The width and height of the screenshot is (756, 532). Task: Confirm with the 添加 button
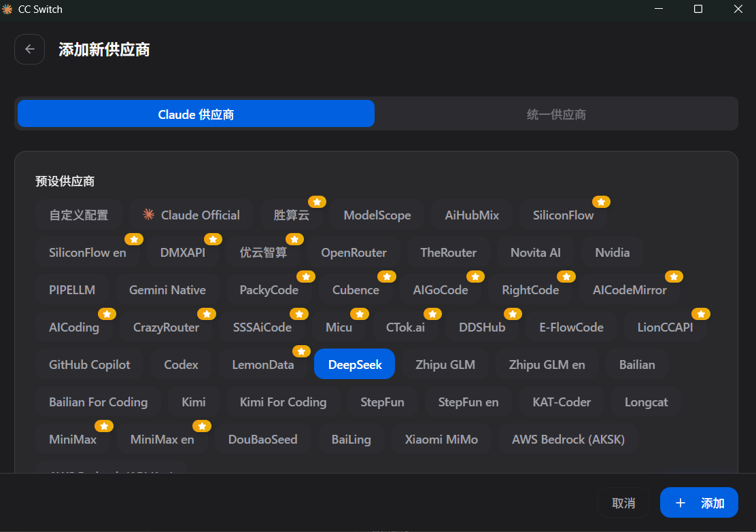pos(699,503)
